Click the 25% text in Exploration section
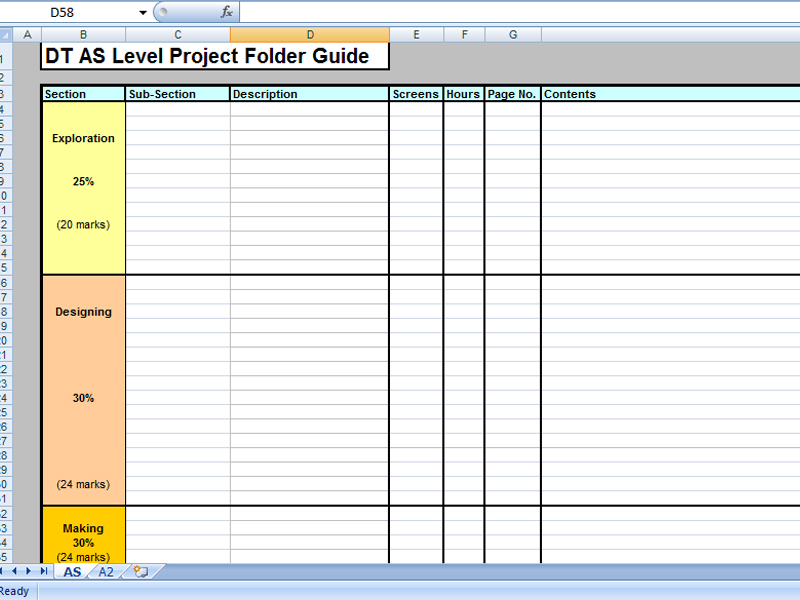The image size is (800, 600). 83,182
